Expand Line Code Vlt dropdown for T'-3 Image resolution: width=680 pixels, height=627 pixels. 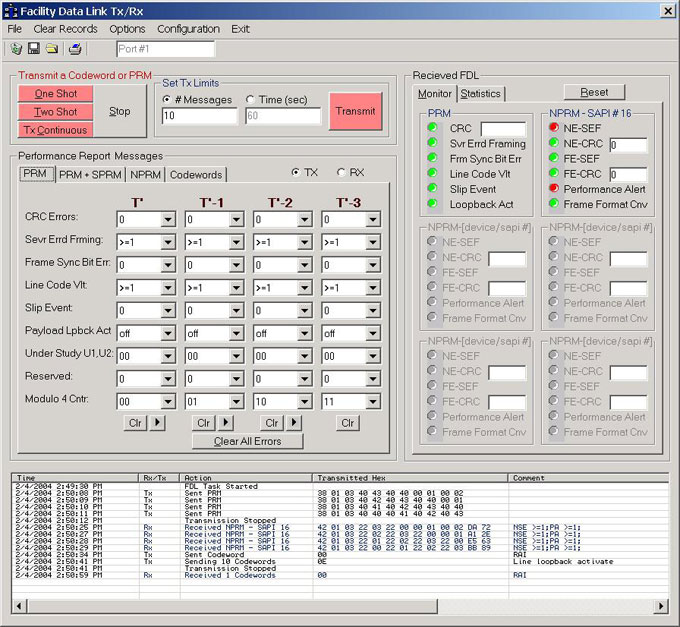(x=373, y=288)
